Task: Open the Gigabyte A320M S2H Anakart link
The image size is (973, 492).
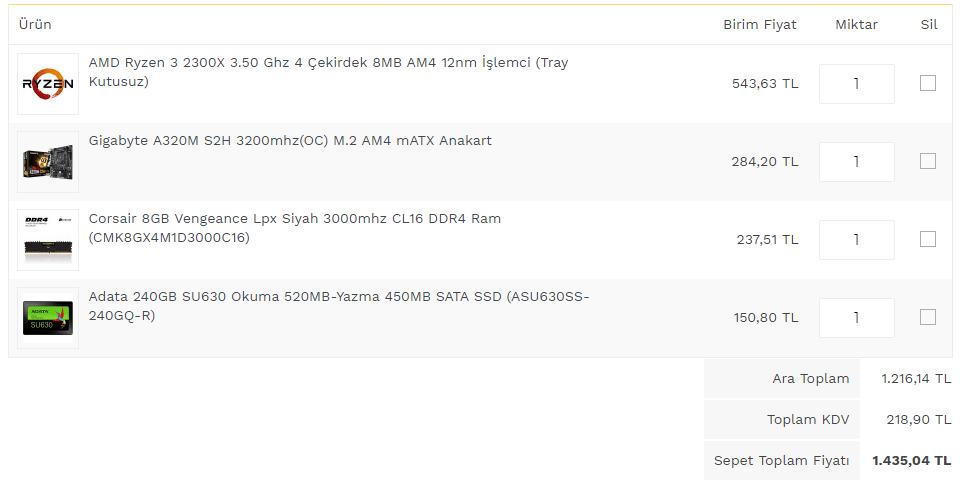Action: click(290, 141)
